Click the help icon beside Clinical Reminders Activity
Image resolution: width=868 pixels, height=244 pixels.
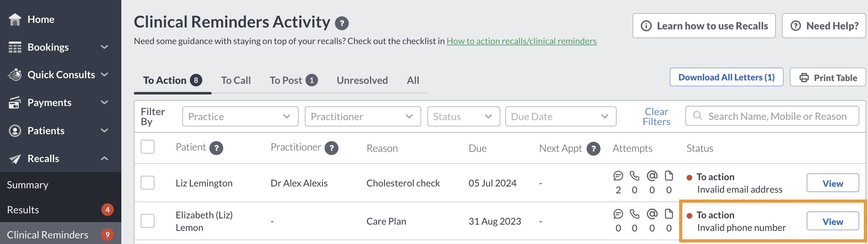coord(342,23)
